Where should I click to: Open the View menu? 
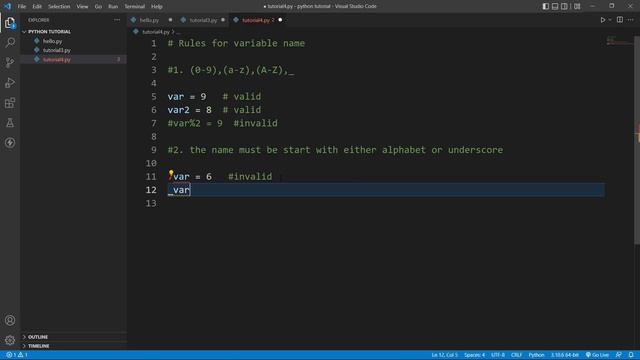click(x=82, y=6)
